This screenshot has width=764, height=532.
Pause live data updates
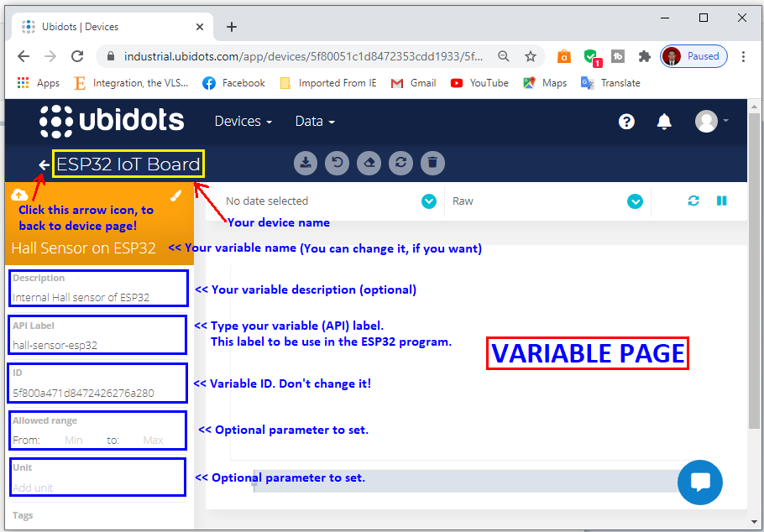[722, 201]
